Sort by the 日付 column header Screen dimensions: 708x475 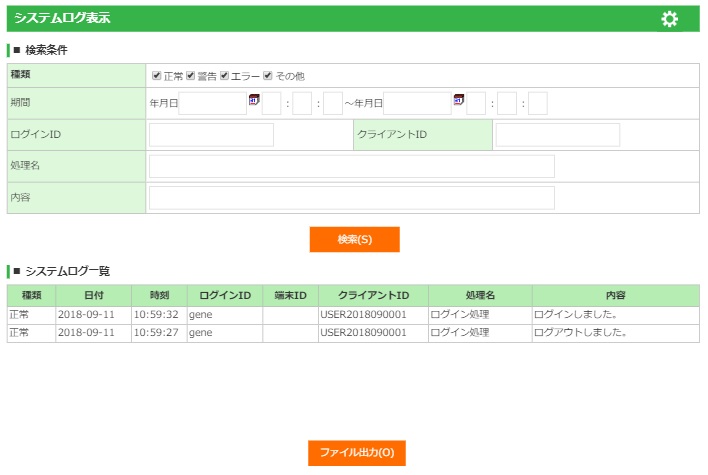coord(93,295)
